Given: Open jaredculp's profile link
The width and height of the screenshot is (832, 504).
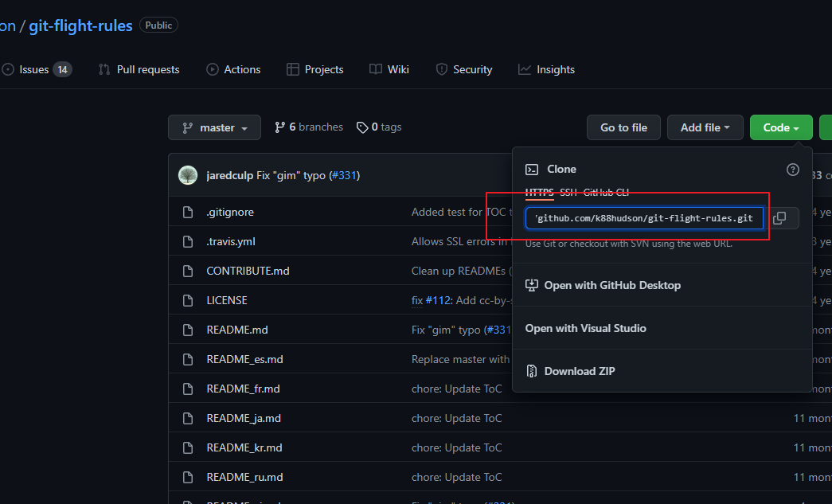Looking at the screenshot, I should [x=230, y=175].
